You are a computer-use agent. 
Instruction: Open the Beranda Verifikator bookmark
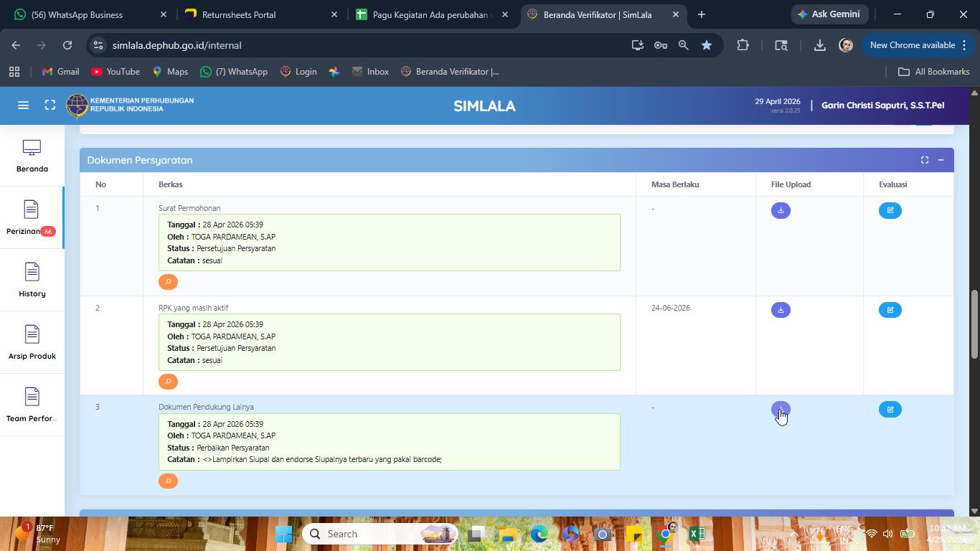450,72
